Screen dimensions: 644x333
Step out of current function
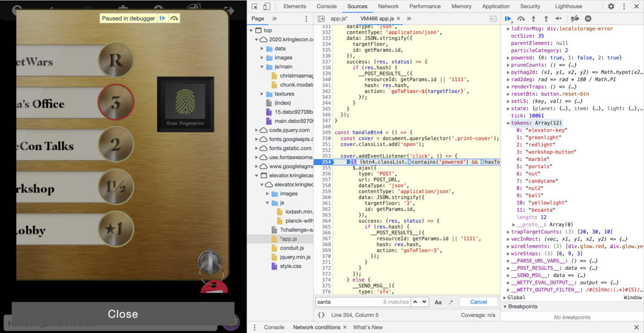coord(546,19)
